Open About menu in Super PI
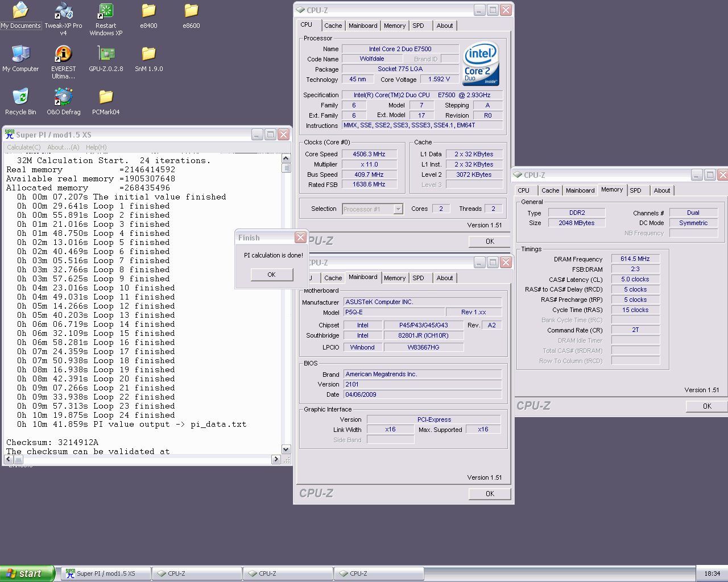Image resolution: width=728 pixels, height=582 pixels. click(63, 147)
